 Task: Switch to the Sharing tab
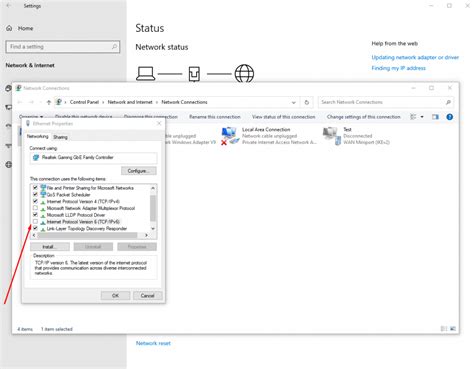tap(60, 137)
